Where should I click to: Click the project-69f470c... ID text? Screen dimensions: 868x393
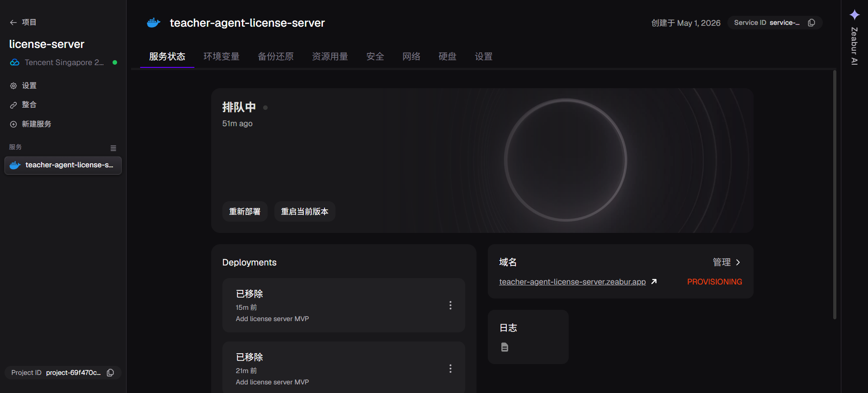pyautogui.click(x=73, y=373)
